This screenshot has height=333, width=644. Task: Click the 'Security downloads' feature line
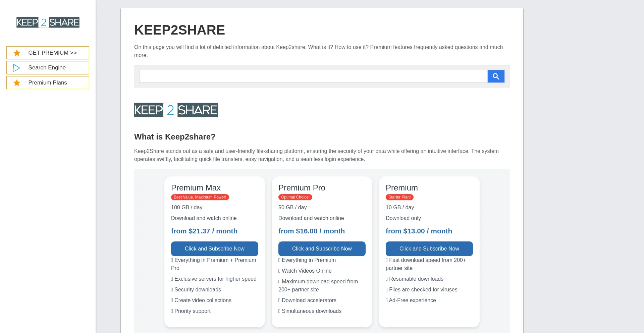[x=196, y=290]
